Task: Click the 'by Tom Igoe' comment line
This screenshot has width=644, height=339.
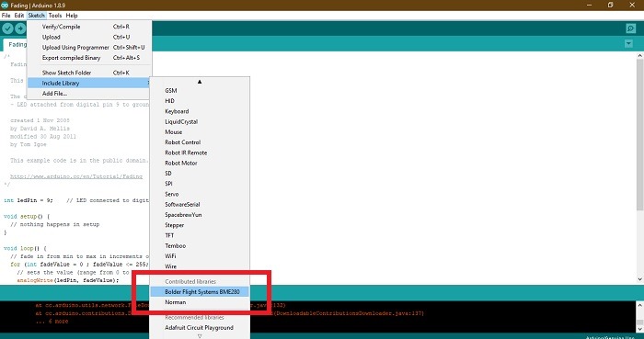Action: 29,144
